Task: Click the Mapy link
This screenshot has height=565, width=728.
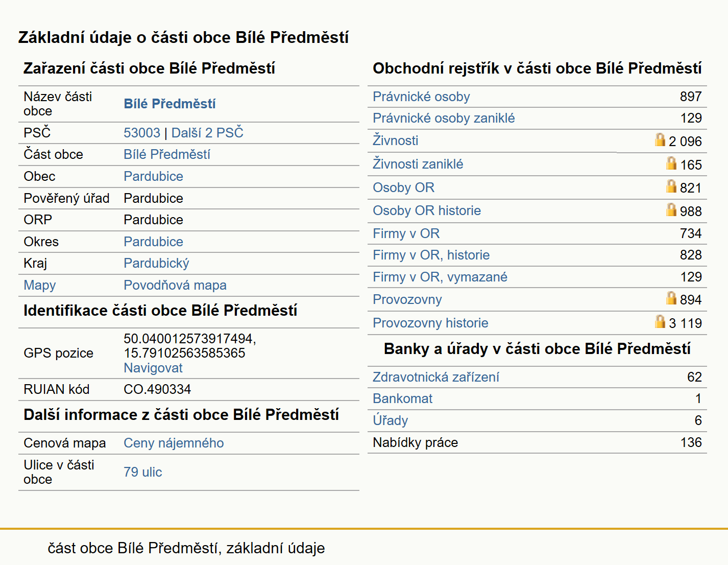Action: pyautogui.click(x=40, y=285)
